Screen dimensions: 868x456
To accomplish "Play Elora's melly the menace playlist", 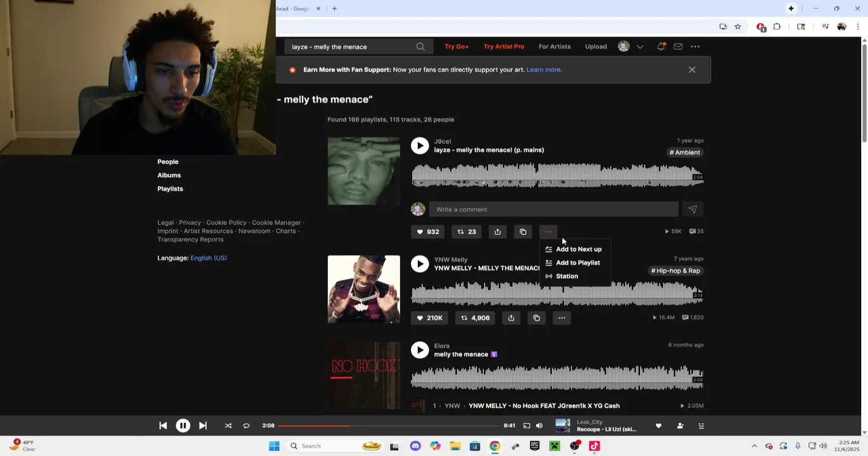I will pyautogui.click(x=420, y=350).
